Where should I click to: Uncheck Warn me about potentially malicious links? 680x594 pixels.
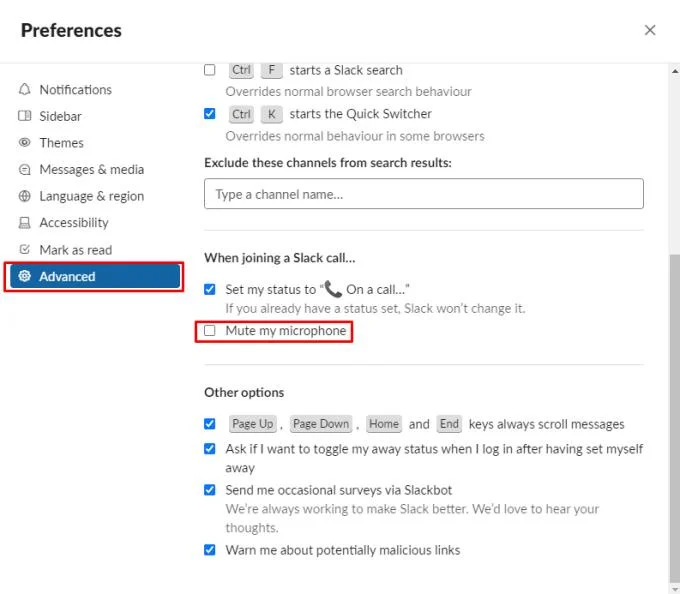click(x=209, y=550)
